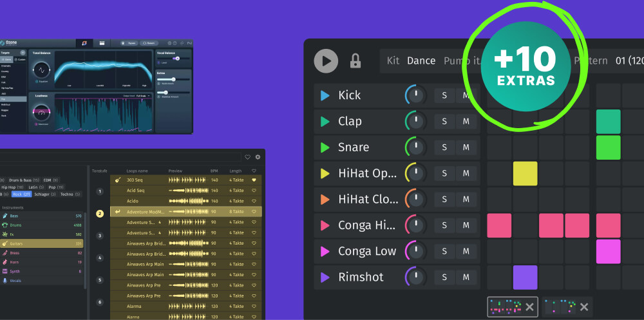This screenshot has height=320, width=644.
Task: Click the Kick volume knob
Action: 416,95
